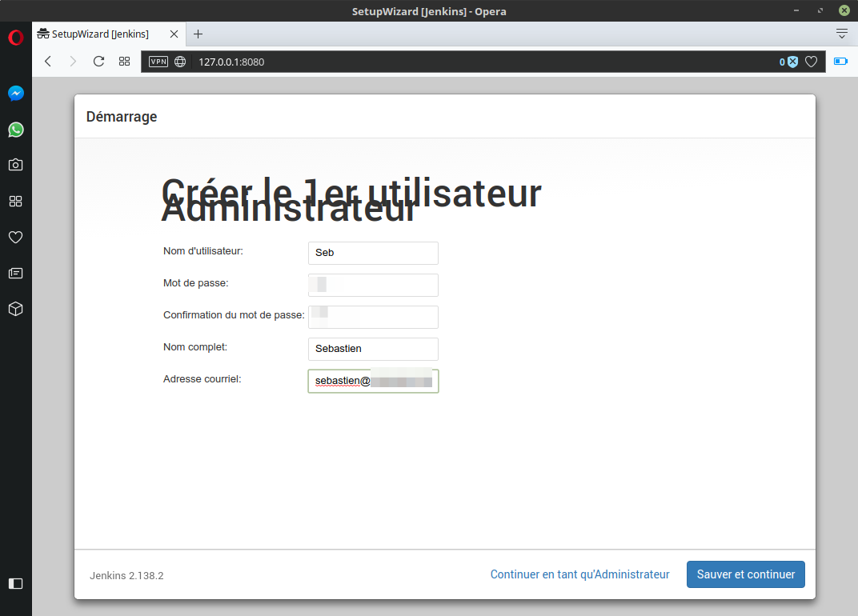The height and width of the screenshot is (616, 858).
Task: Select the SetupWizard [Jenkins] tab
Action: 100,34
